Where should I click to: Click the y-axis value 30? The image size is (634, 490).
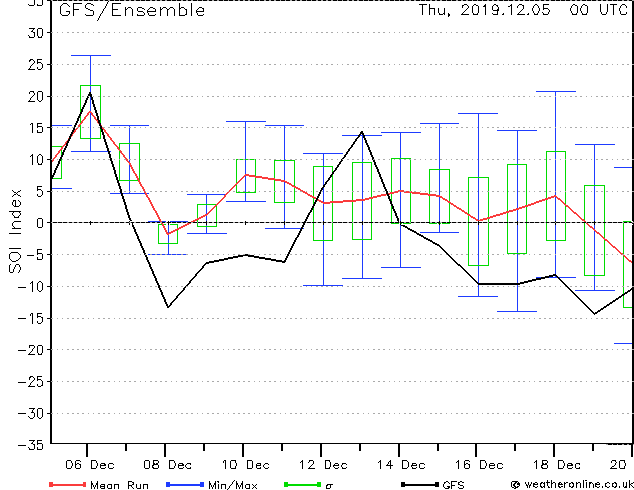pos(34,33)
